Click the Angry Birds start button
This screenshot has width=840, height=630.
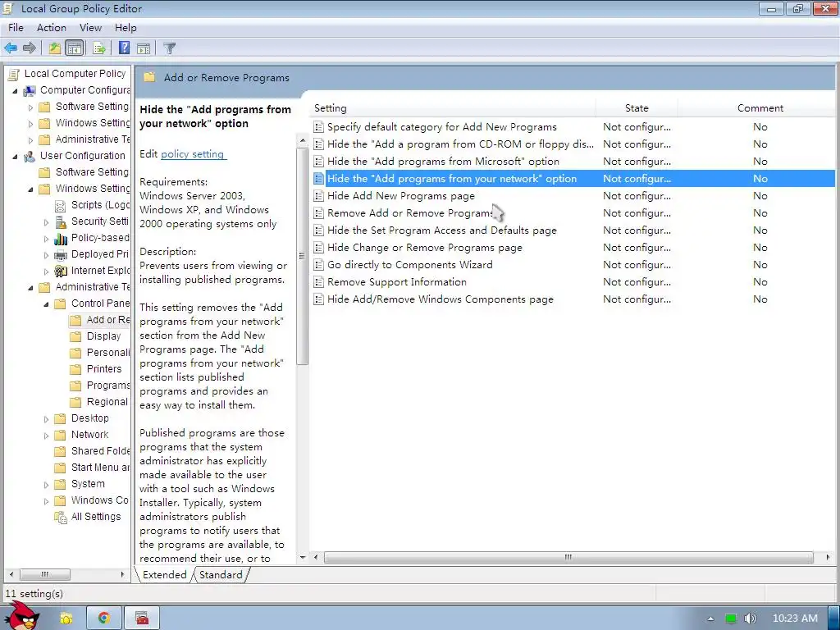point(21,616)
